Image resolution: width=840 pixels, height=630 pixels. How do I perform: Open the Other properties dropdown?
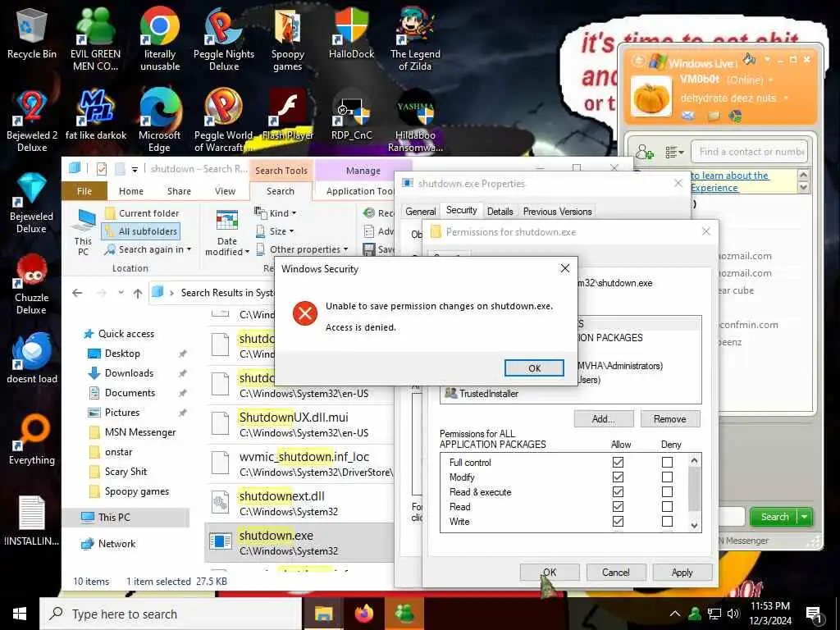point(302,249)
